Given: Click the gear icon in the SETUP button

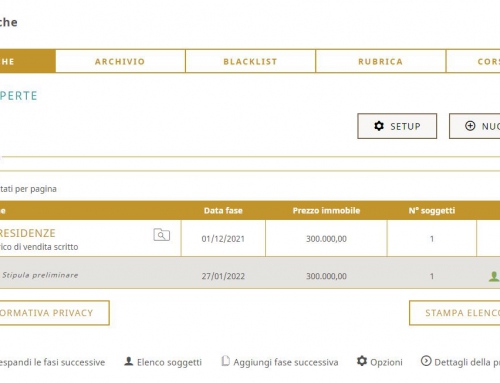Looking at the screenshot, I should click(379, 126).
